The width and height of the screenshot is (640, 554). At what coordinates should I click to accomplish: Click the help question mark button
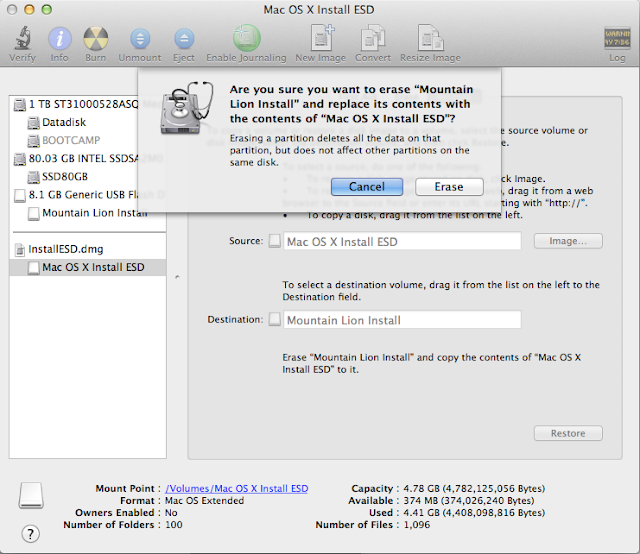click(x=31, y=534)
